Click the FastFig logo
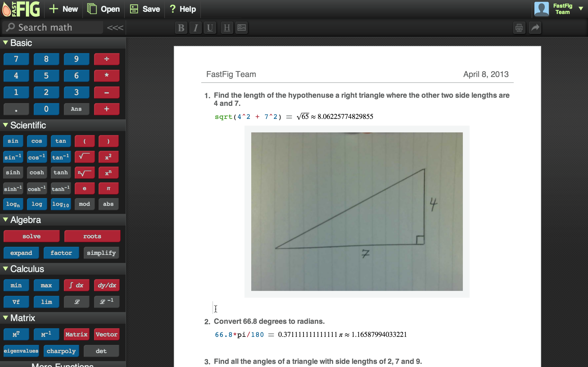This screenshot has width=588, height=367. point(21,9)
